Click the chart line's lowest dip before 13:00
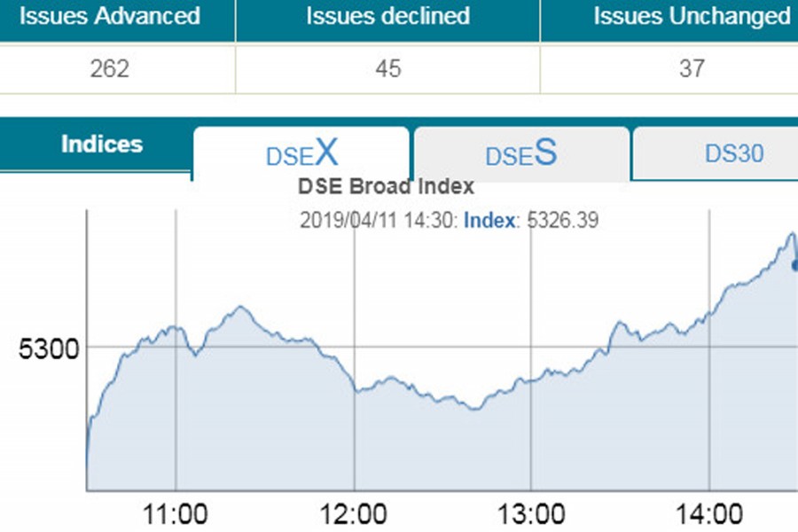 coord(475,409)
